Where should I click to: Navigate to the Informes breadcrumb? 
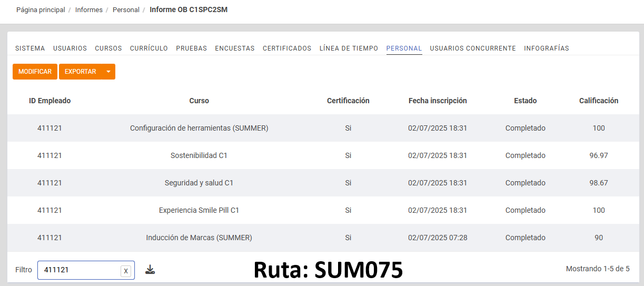[89, 10]
